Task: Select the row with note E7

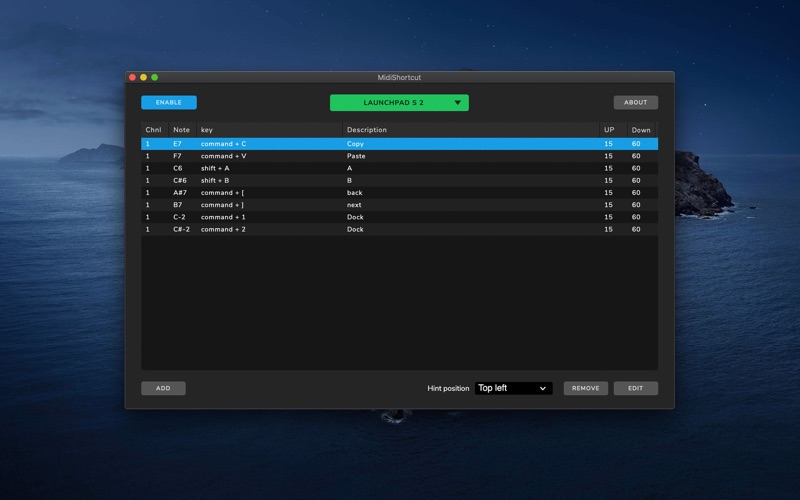Action: coord(399,144)
